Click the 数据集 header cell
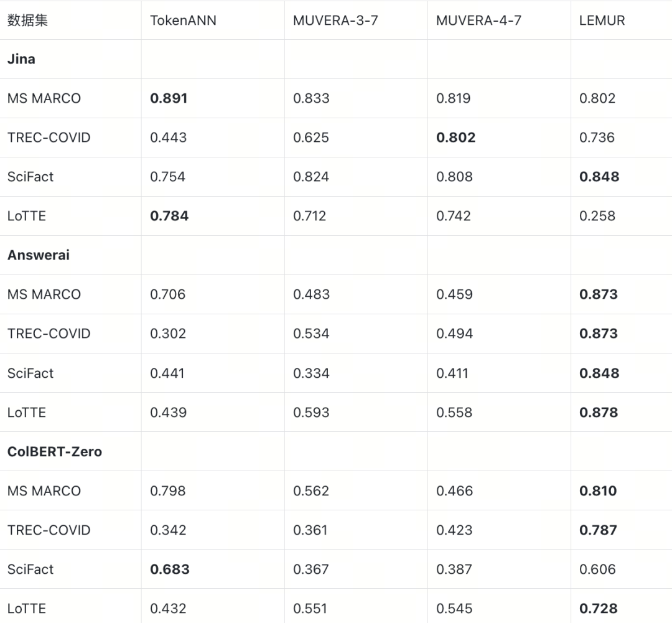The width and height of the screenshot is (672, 623). [28, 20]
